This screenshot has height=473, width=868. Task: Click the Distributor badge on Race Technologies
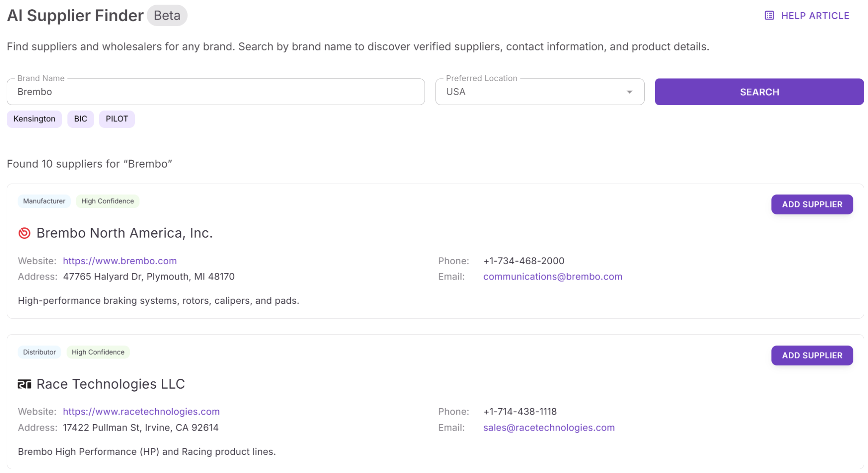(x=39, y=352)
